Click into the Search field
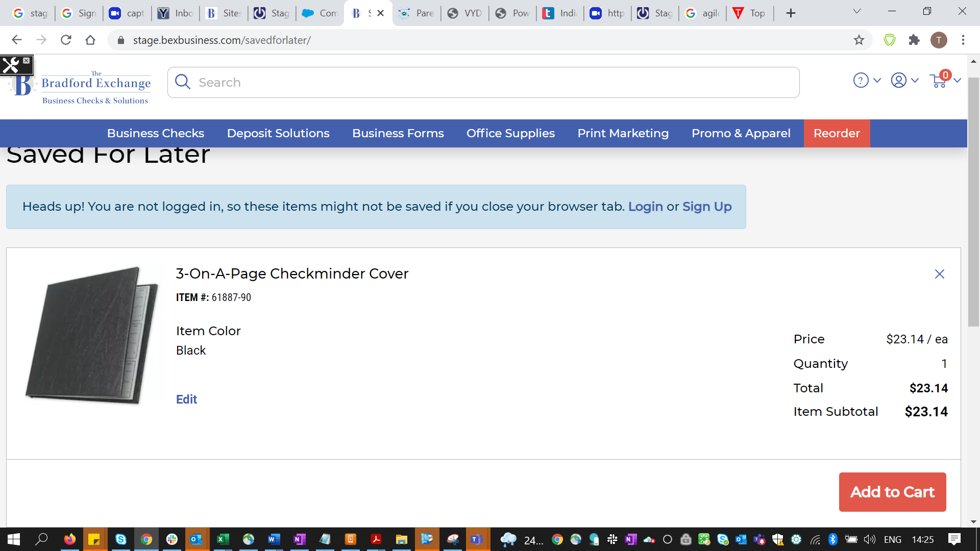Screen dimensions: 980x551 [482, 82]
